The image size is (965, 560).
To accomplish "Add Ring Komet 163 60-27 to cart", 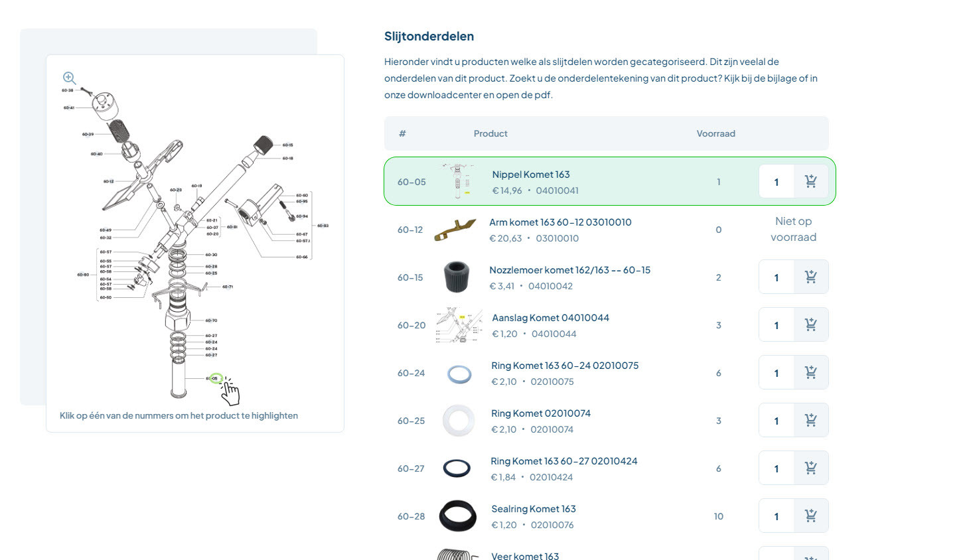I will pyautogui.click(x=811, y=468).
